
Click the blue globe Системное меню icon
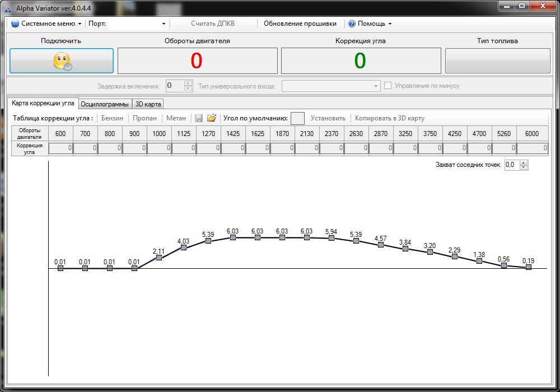15,24
